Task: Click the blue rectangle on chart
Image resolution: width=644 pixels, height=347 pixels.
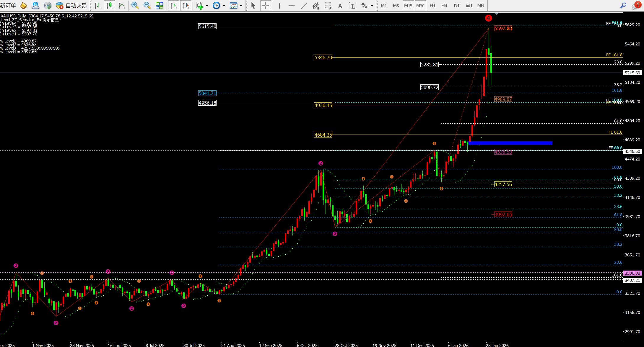Action: [510, 143]
